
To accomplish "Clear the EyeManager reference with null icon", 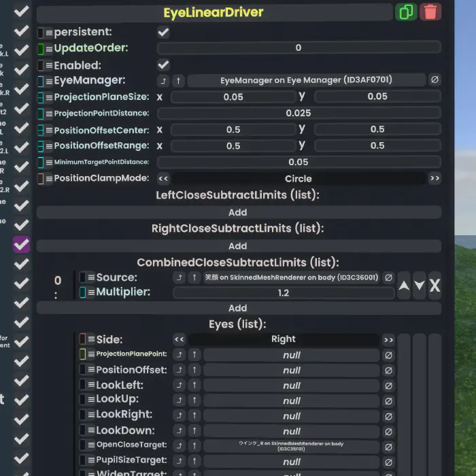I will click(435, 80).
